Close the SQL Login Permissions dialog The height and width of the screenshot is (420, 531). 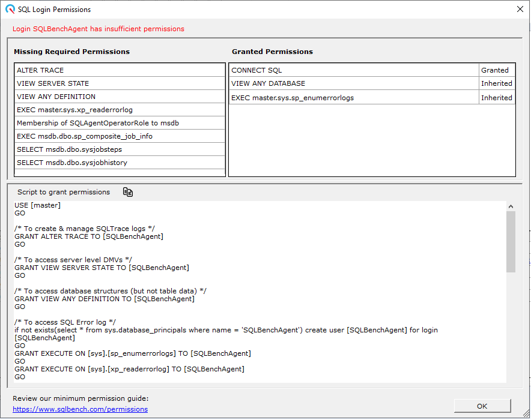point(520,9)
